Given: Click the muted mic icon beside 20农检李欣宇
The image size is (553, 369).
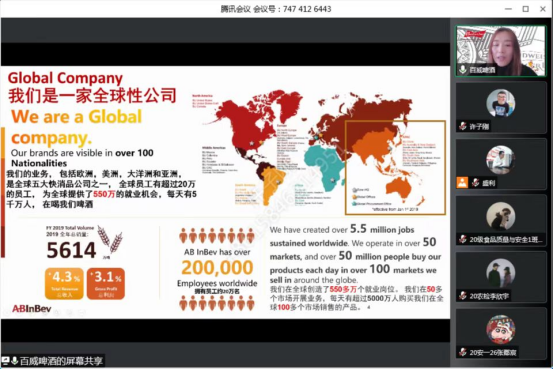Looking at the screenshot, I should click(x=463, y=296).
